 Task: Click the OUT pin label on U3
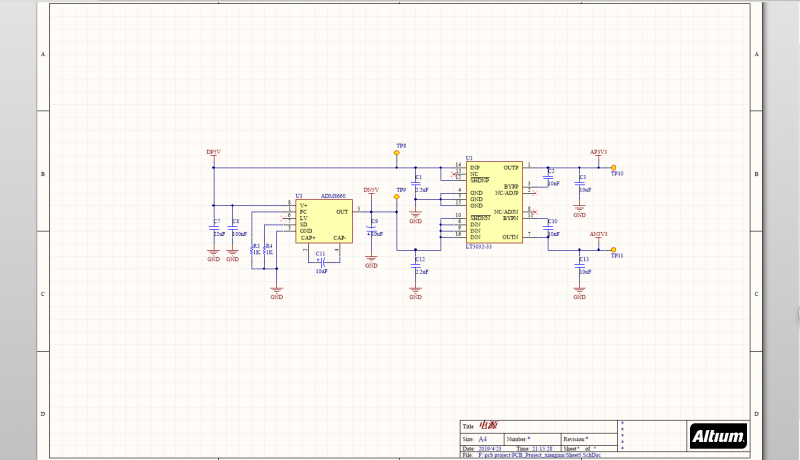coord(342,212)
